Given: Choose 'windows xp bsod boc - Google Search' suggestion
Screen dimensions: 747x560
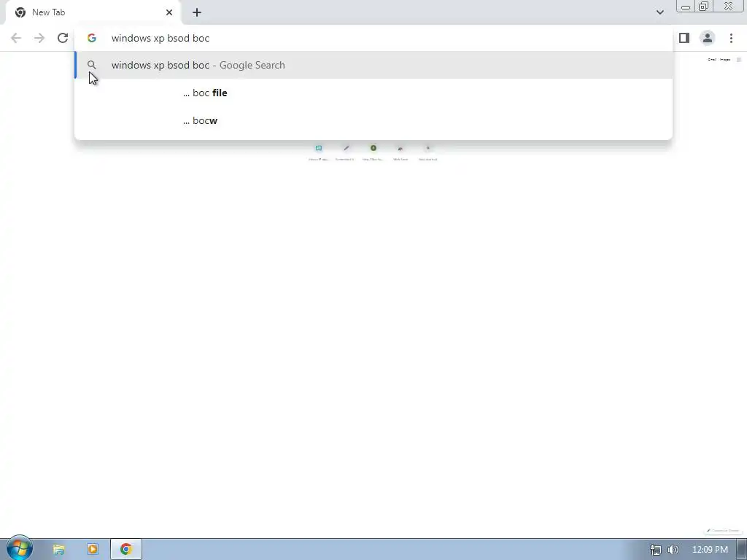Looking at the screenshot, I should (x=373, y=65).
